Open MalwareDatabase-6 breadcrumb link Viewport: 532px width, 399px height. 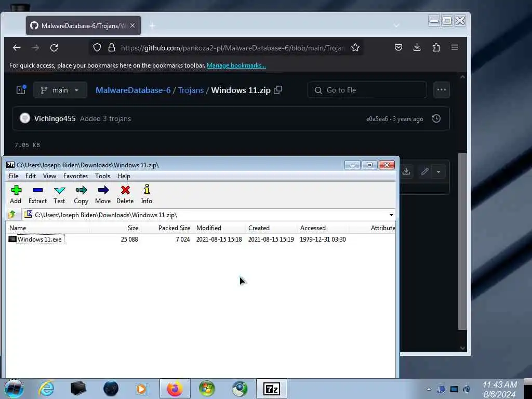coord(133,90)
